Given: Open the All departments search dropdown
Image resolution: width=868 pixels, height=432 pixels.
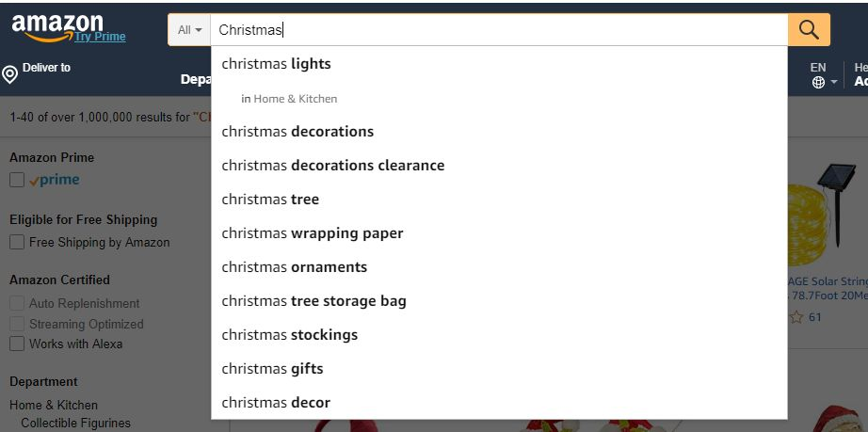Looking at the screenshot, I should [189, 30].
